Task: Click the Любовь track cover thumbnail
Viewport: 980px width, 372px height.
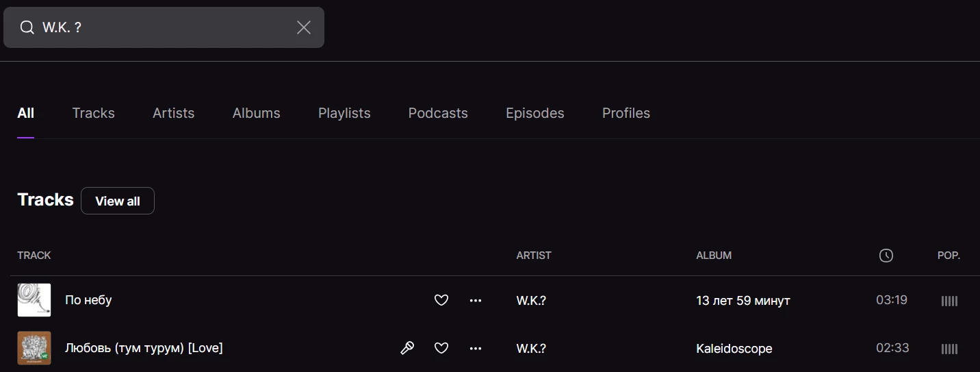Action: (x=34, y=348)
